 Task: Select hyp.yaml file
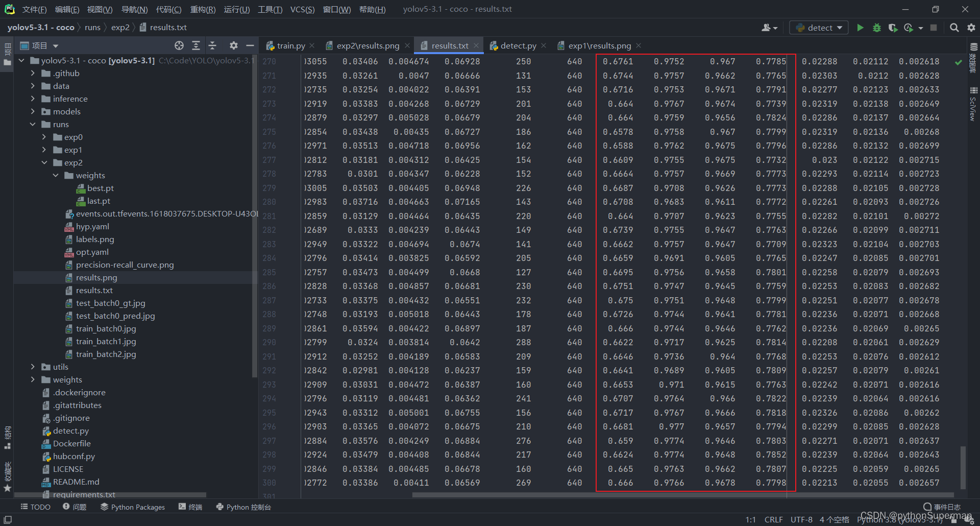tap(92, 226)
